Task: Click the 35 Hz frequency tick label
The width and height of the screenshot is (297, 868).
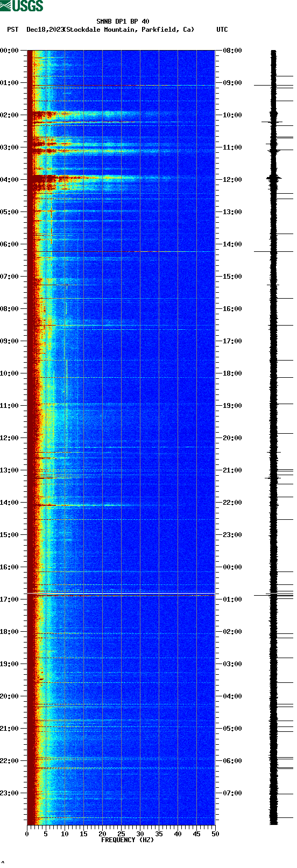Action: pyautogui.click(x=159, y=834)
